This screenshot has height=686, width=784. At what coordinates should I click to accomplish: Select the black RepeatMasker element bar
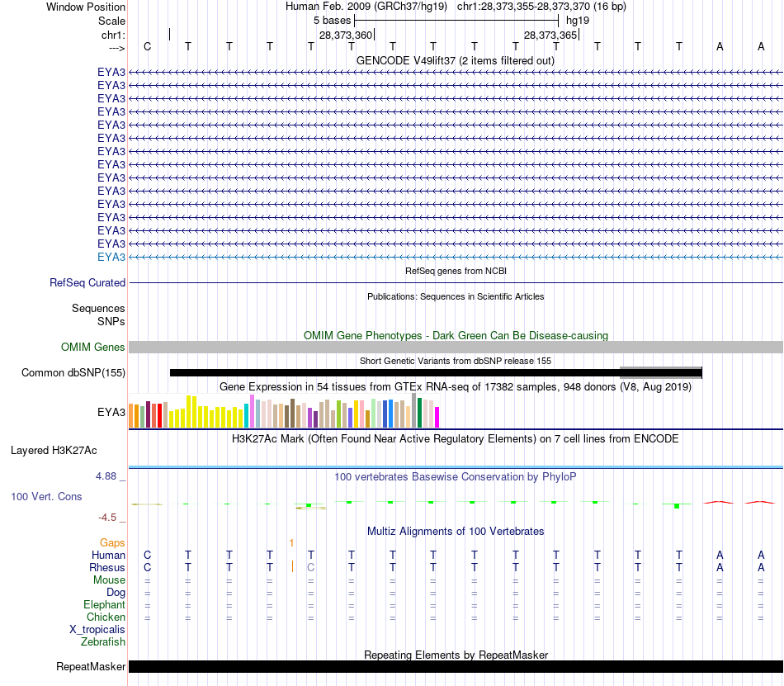coord(456,666)
